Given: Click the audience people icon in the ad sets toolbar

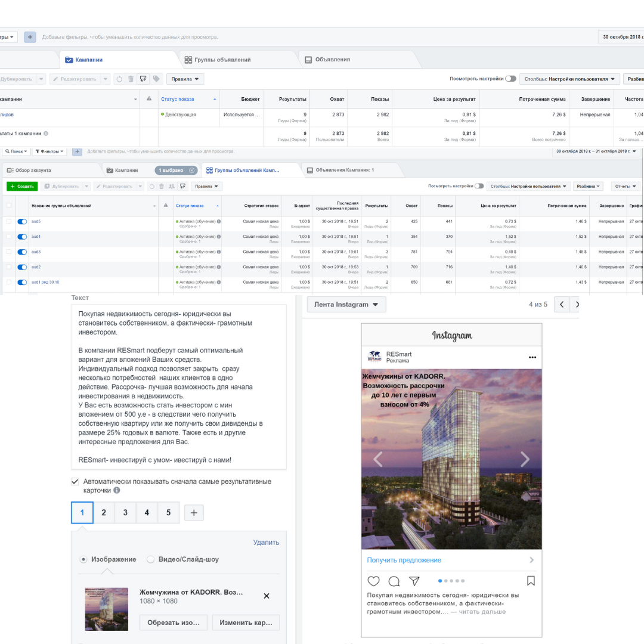Looking at the screenshot, I should pos(172,187).
